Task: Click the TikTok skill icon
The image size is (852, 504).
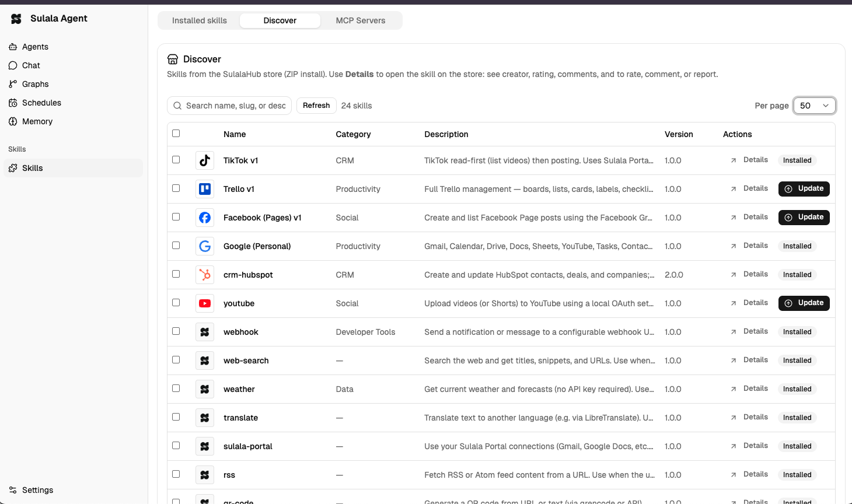Action: click(205, 160)
